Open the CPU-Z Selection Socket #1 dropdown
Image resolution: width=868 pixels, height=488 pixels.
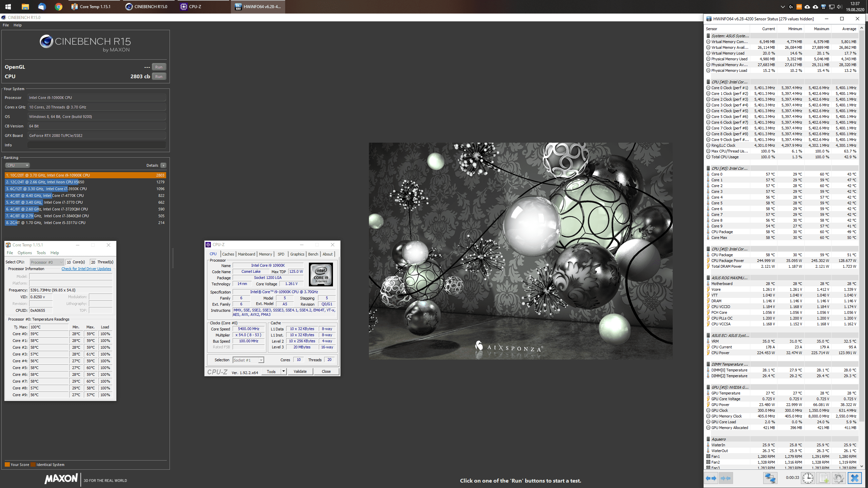(248, 360)
